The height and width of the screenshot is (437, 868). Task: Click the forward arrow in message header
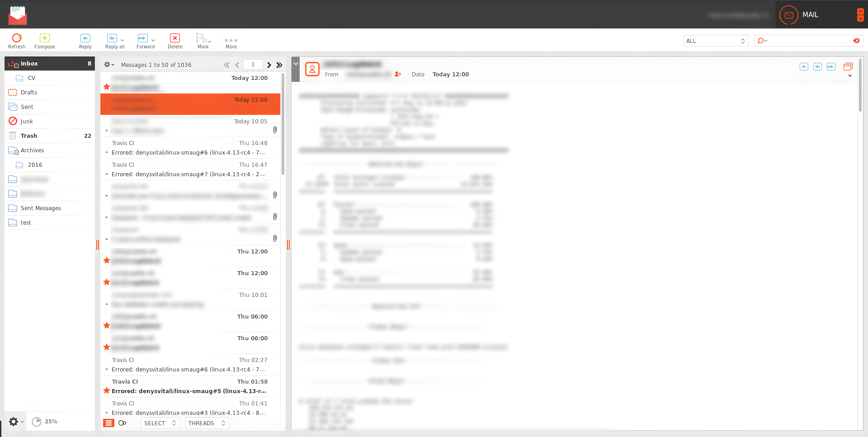831,67
